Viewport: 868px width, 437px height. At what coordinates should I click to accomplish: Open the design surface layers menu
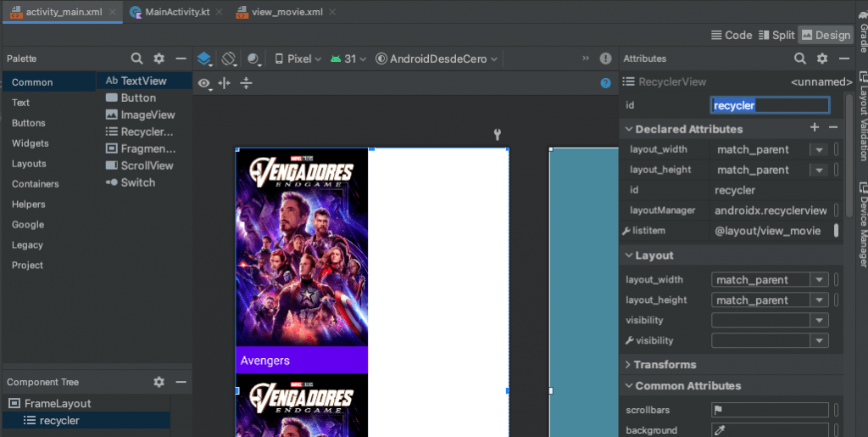pos(205,59)
